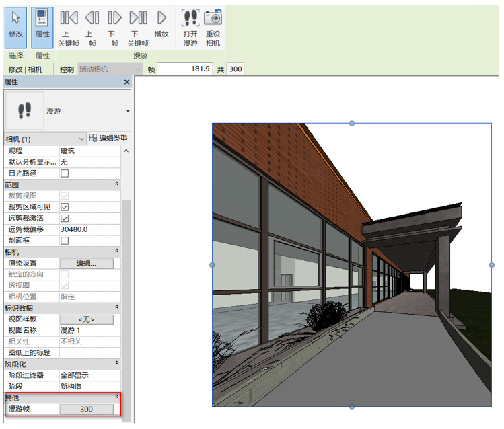Viewport: 504px width, 429px height.
Task: Enable the 剖面框 checkbox
Action: 65,241
